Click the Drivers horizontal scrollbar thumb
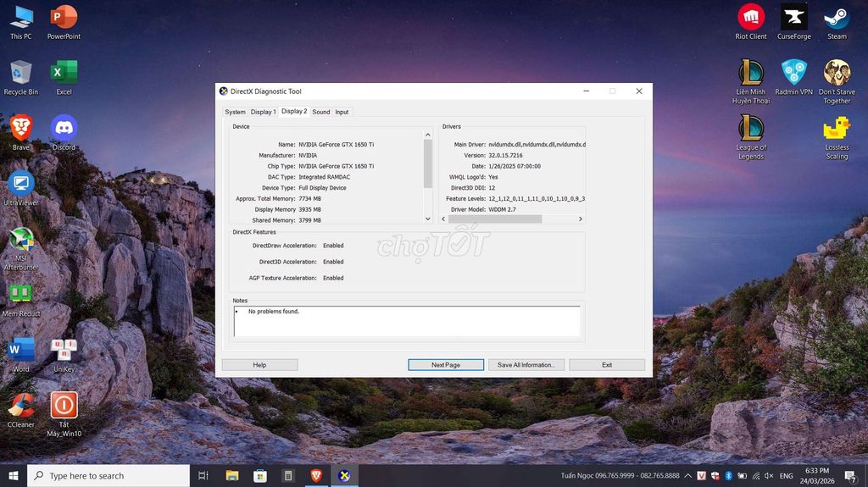 point(495,219)
